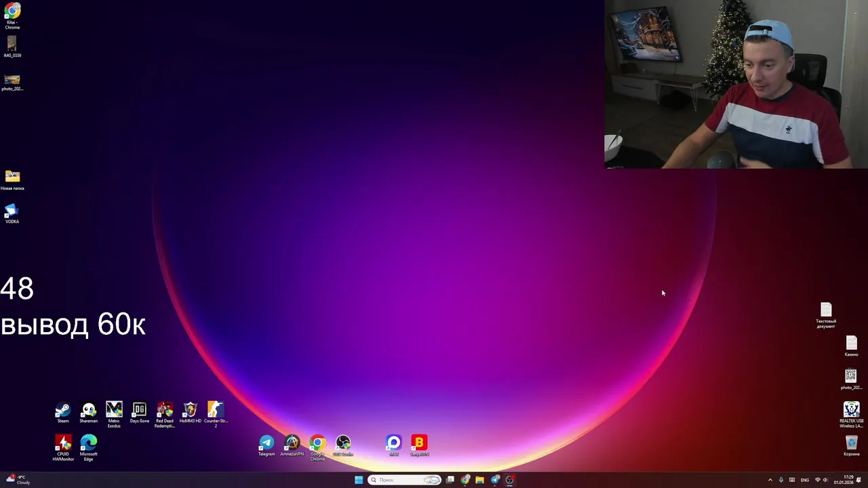The image size is (868, 488).
Task: Select the Казино text file
Action: pyautogui.click(x=851, y=346)
